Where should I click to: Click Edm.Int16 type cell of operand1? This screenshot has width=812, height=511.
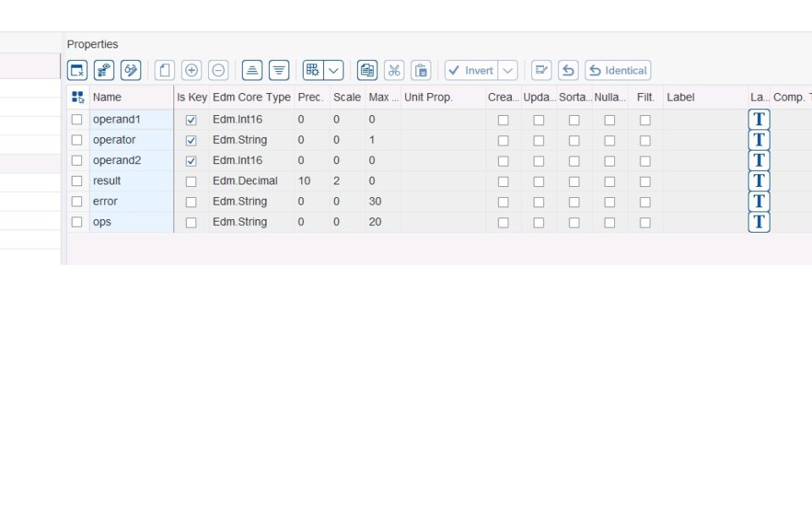click(252, 119)
